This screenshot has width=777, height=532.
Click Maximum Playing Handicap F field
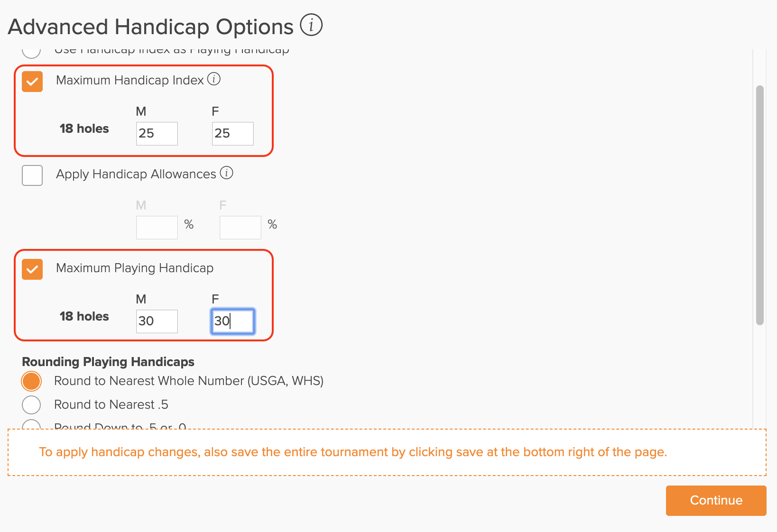point(233,321)
